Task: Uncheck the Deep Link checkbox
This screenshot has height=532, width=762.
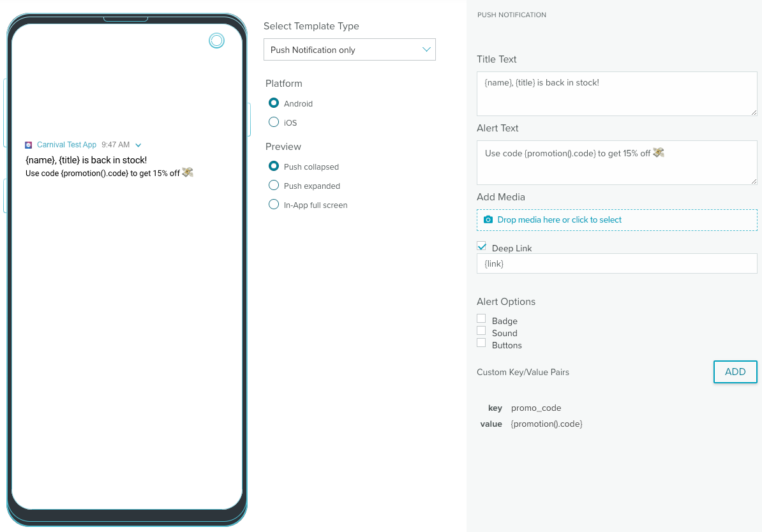Action: (482, 246)
